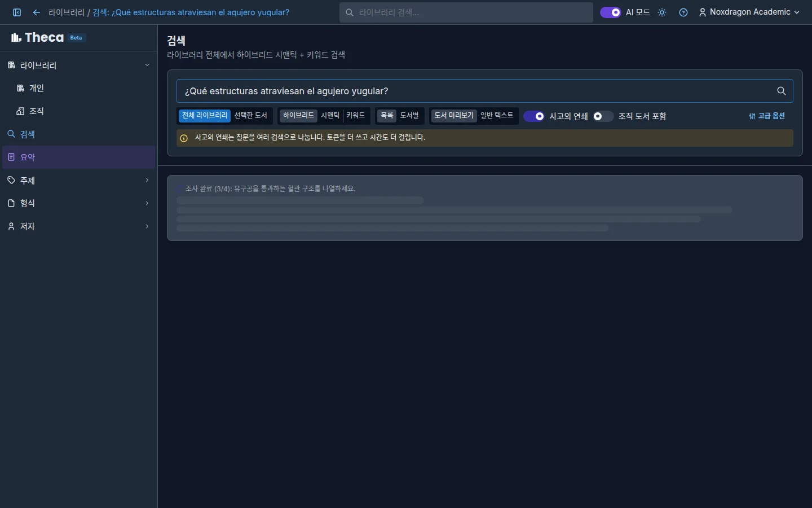Switch results view to 목록

point(387,116)
